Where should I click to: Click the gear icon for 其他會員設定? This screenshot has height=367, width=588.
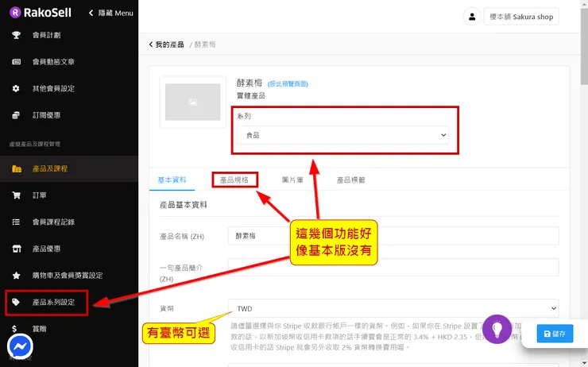point(16,88)
